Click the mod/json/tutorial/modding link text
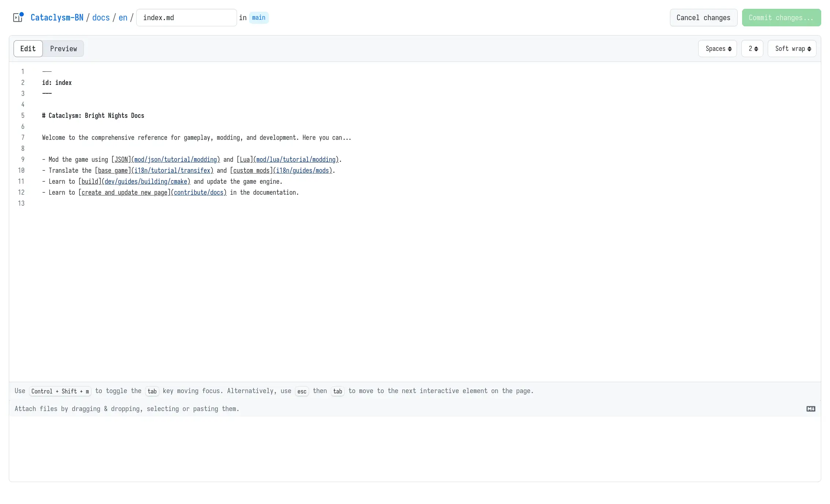The image size is (830, 504). (176, 160)
